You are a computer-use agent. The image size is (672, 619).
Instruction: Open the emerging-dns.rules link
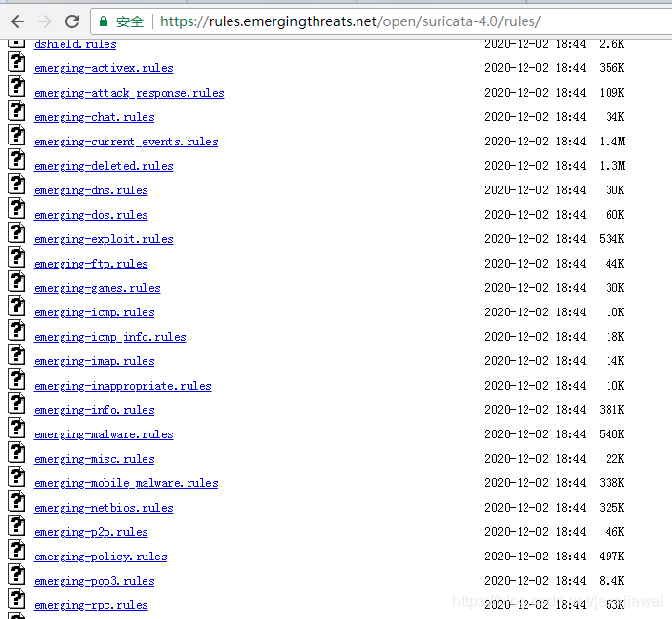click(x=91, y=190)
